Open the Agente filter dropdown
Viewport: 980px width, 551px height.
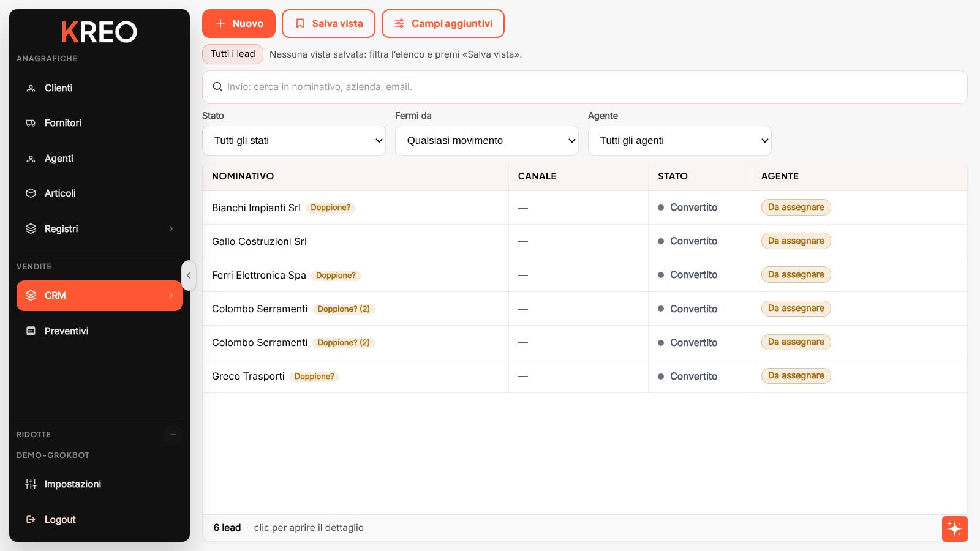(x=680, y=141)
